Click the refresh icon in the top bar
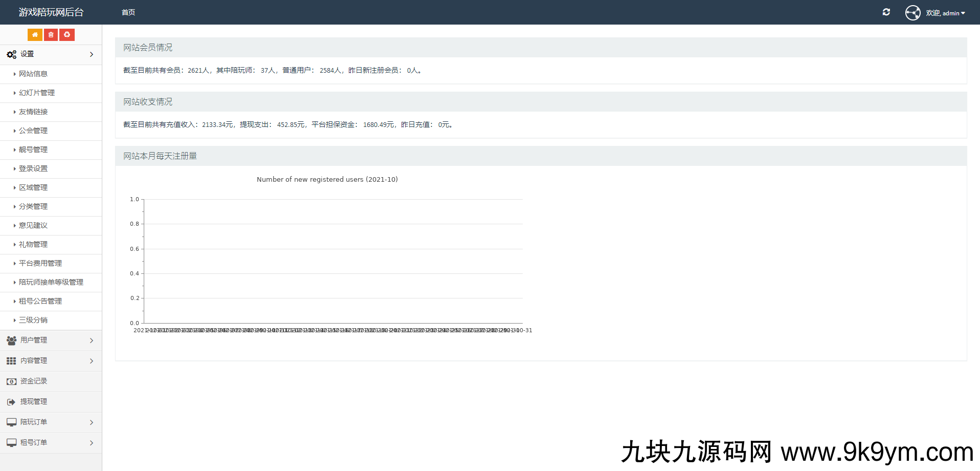This screenshot has width=980, height=471. point(886,12)
